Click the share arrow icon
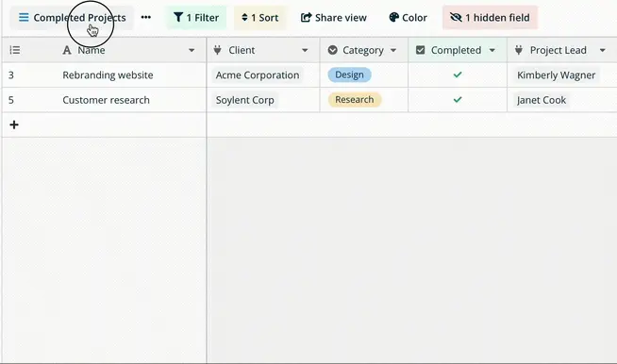The width and height of the screenshot is (617, 364). [306, 17]
